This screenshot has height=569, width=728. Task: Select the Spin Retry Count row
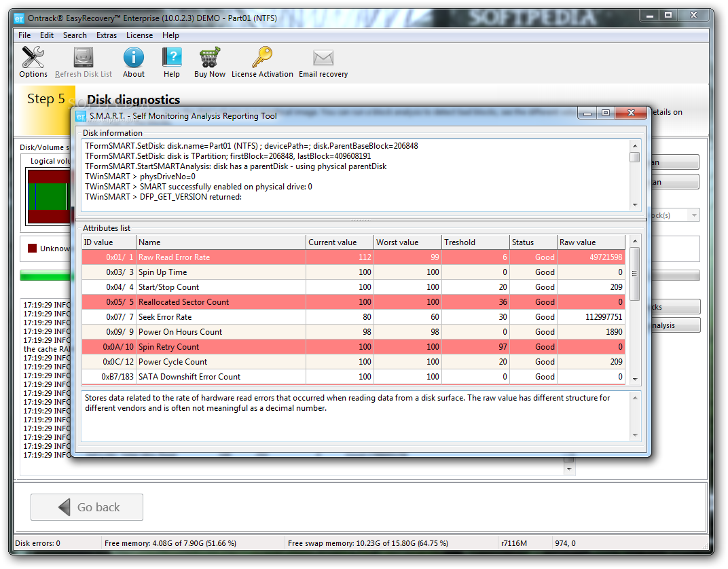[x=353, y=347]
